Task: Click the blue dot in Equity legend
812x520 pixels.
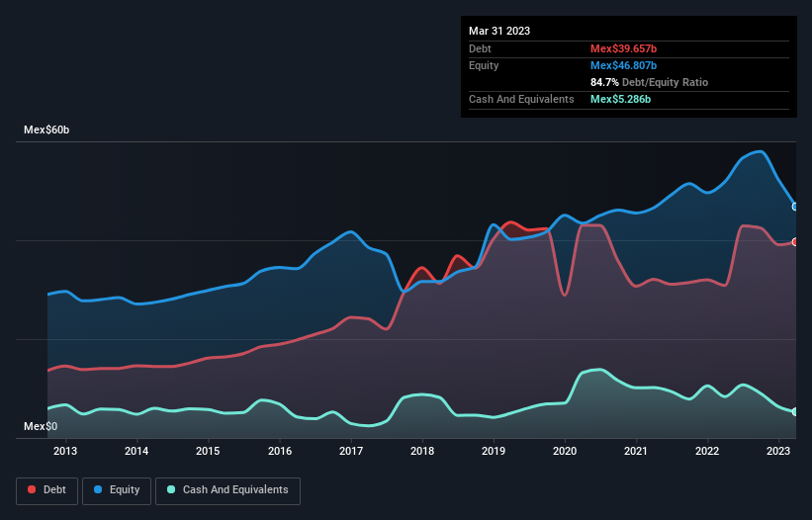Action: (98, 489)
